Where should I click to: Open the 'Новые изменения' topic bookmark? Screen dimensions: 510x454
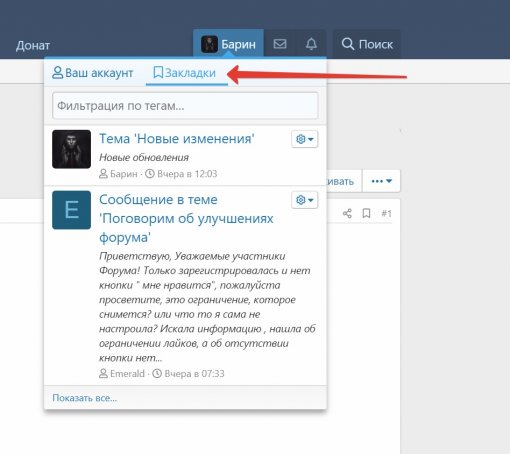point(177,138)
